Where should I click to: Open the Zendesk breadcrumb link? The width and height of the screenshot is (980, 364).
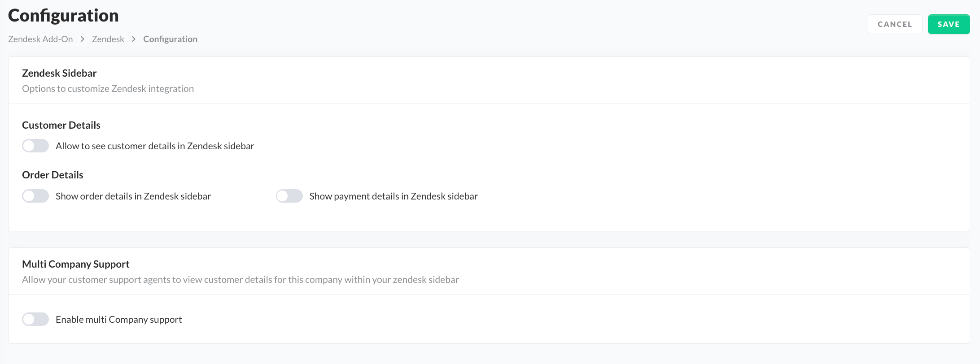coord(108,39)
